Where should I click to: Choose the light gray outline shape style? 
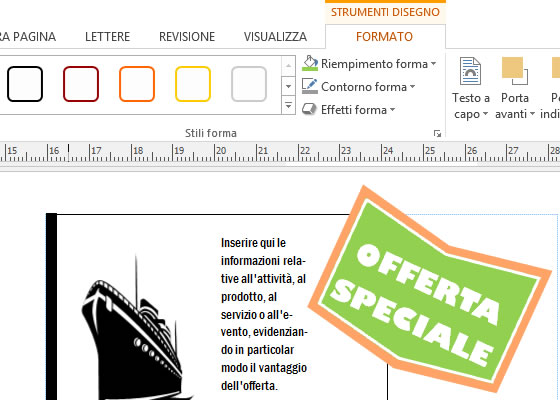(x=249, y=84)
